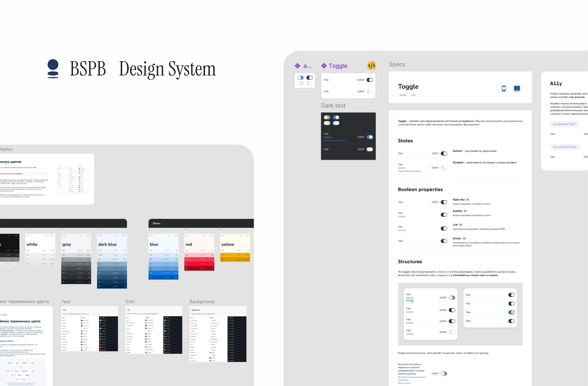Viewport: 588px width, 386px height.
Task: Toggle the eye icon next to Divider property
Action: [x=464, y=238]
